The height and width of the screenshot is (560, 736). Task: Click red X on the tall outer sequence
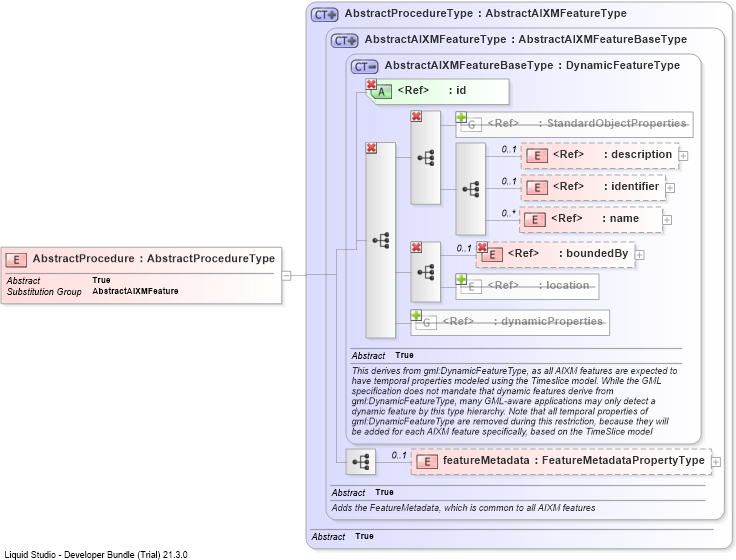(x=371, y=148)
